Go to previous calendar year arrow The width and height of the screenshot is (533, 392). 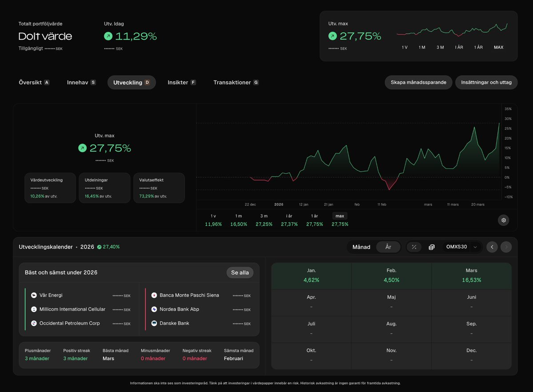(x=492, y=247)
